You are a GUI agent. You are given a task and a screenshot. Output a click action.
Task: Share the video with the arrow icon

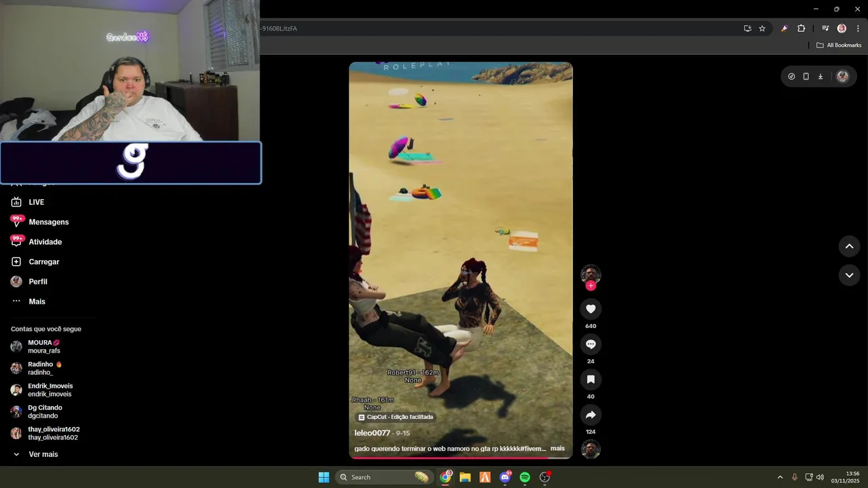click(x=591, y=415)
